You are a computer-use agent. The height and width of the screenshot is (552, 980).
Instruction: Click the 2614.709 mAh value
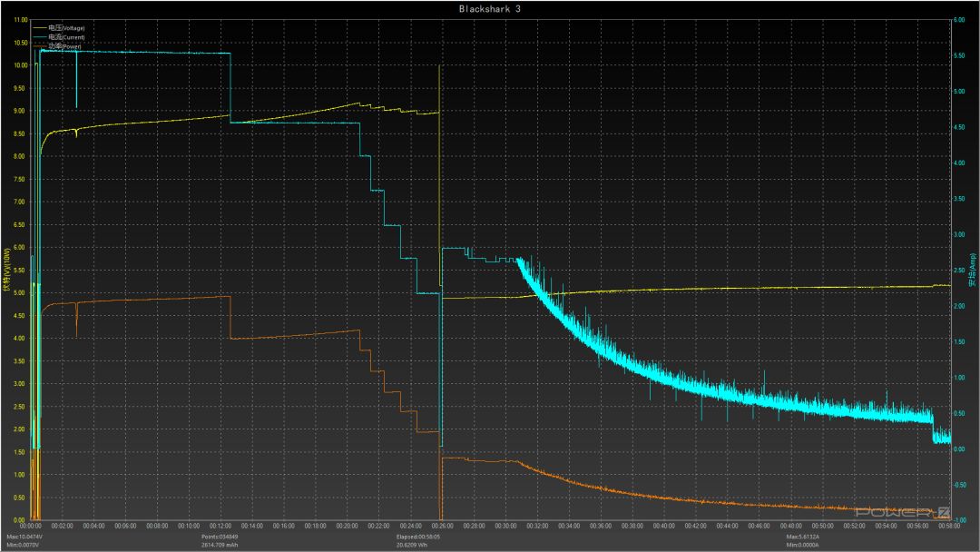point(220,545)
